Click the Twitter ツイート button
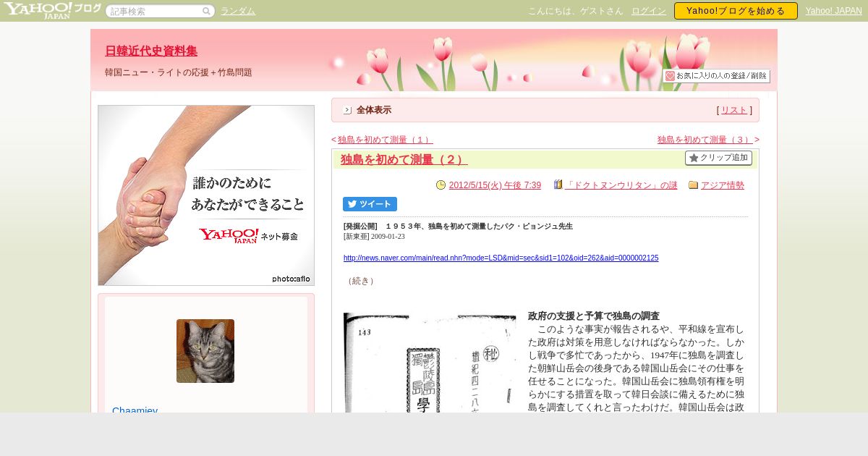 (x=370, y=204)
